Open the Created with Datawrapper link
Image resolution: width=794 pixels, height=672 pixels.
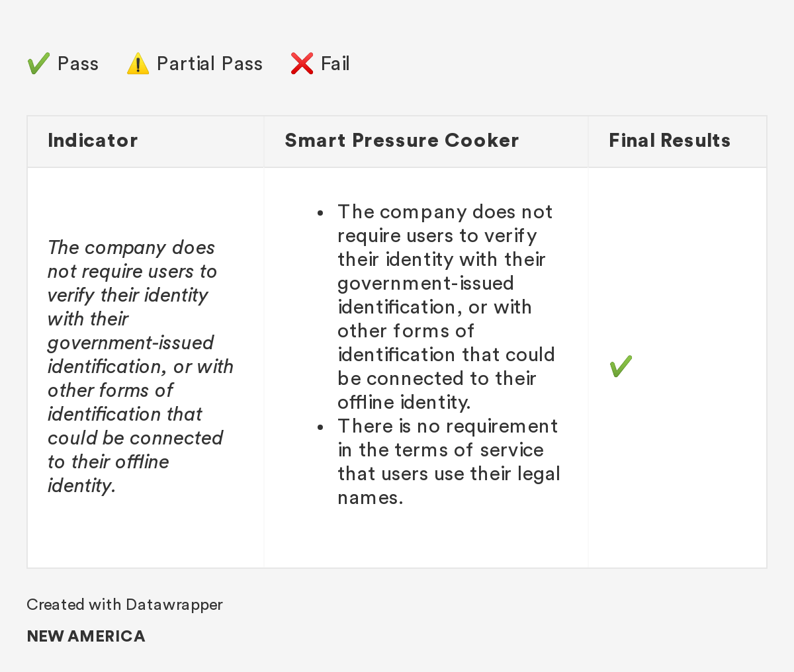pos(124,605)
